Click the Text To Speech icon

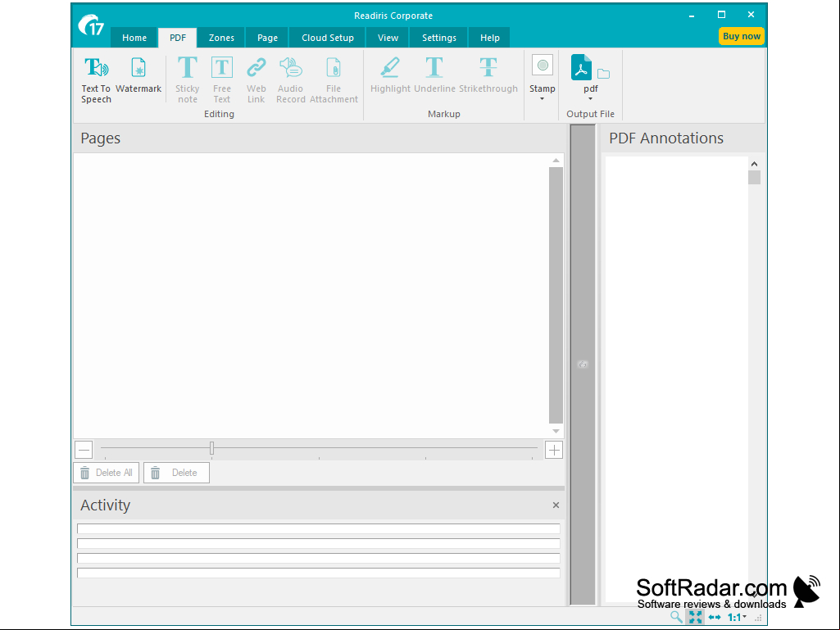tap(97, 68)
